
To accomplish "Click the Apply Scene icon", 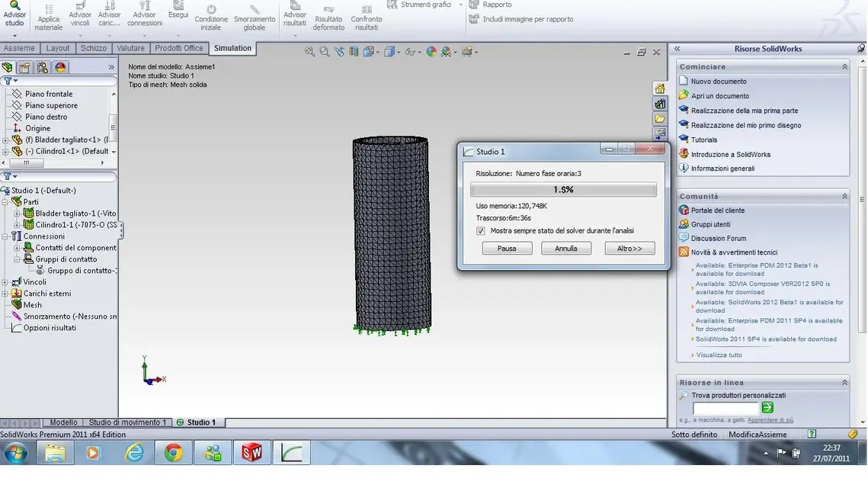I will tap(446, 52).
